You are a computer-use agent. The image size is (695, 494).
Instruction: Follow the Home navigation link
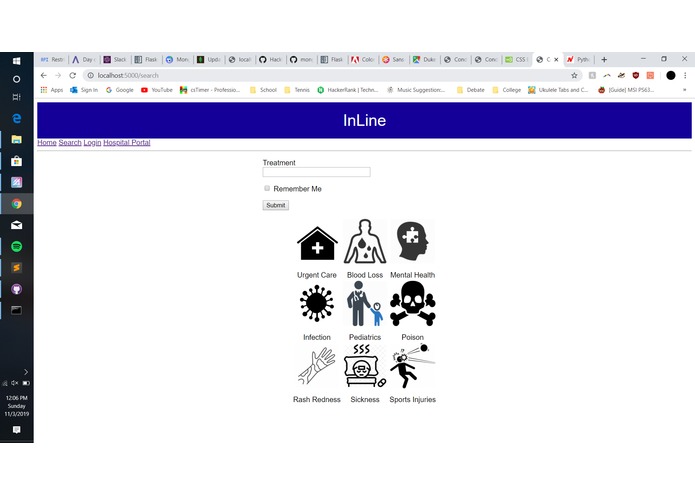point(47,143)
